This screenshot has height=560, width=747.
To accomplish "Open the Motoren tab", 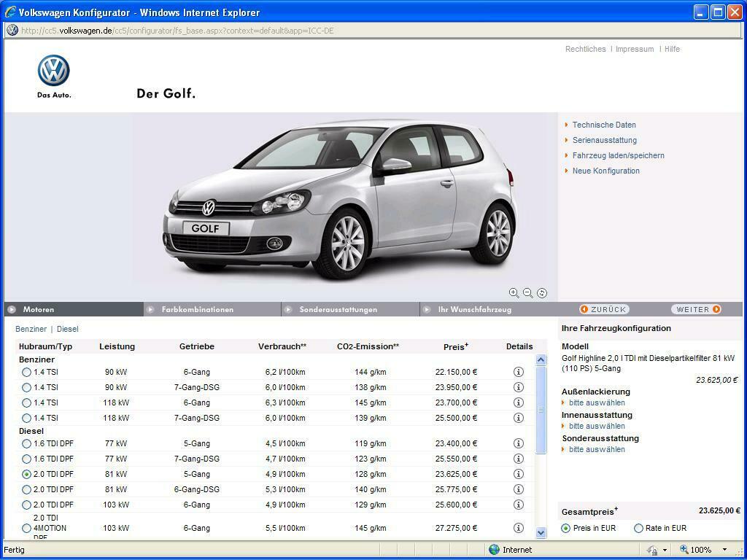I will coord(74,309).
